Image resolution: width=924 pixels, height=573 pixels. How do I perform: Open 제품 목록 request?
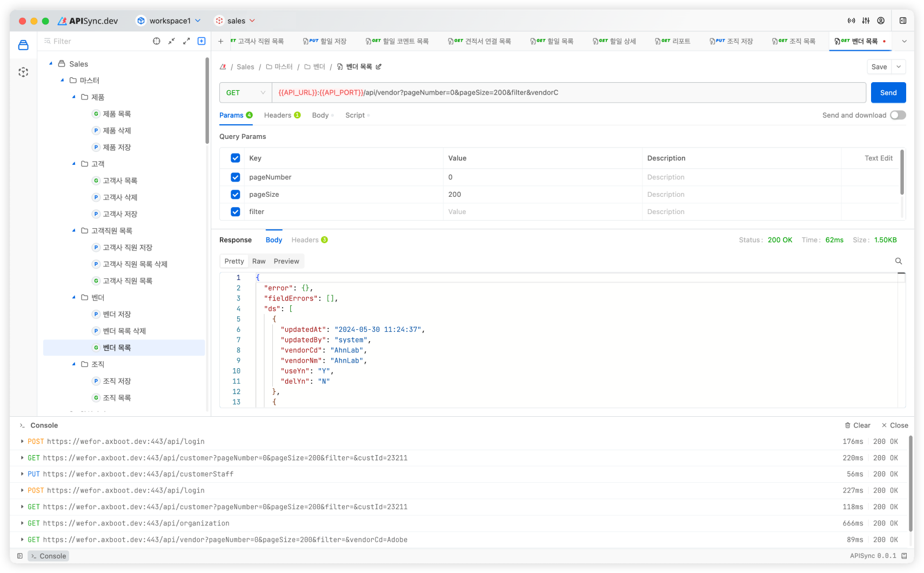[x=117, y=114]
